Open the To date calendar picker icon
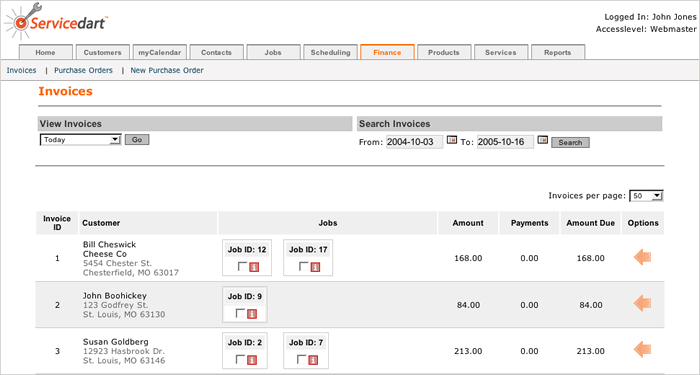 coord(542,140)
